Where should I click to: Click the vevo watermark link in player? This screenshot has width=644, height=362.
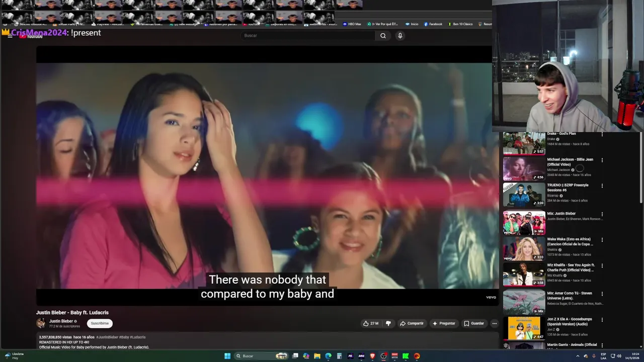[491, 297]
